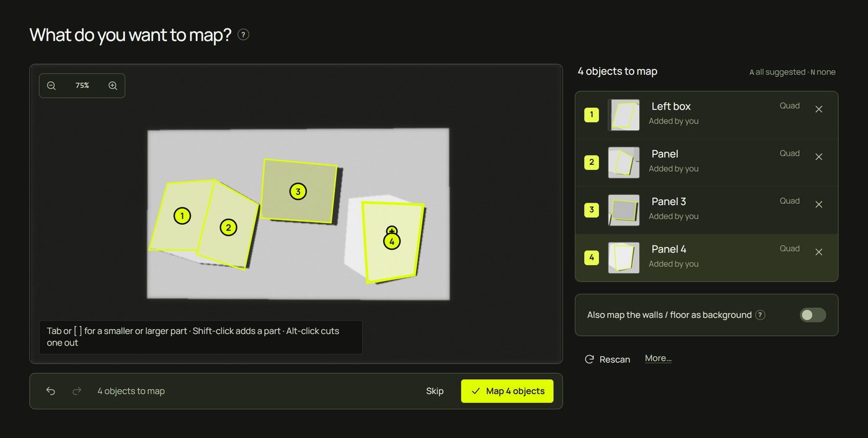868x438 pixels.
Task: Click the Left box thumbnail
Action: 624,115
